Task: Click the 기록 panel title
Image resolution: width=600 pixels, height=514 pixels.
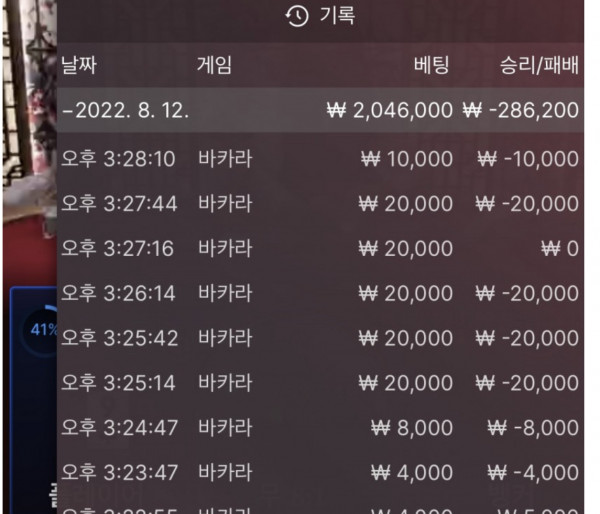Action: pyautogui.click(x=337, y=16)
